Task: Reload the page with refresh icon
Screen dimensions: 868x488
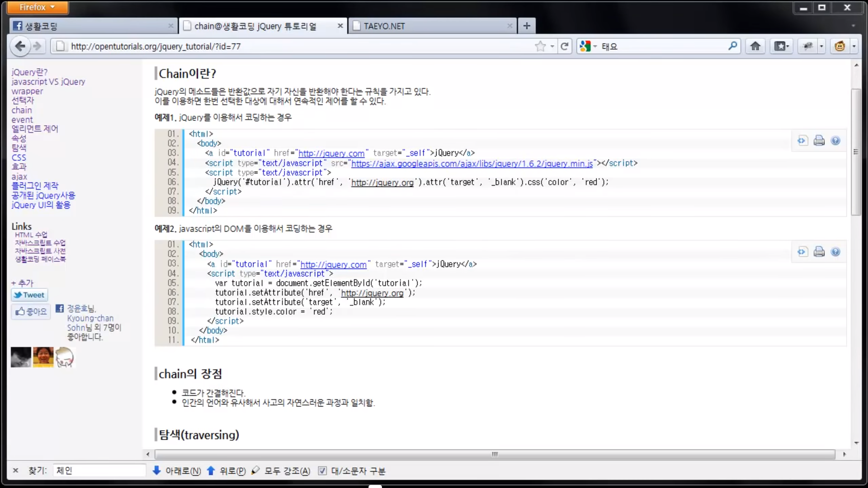Action: point(564,46)
